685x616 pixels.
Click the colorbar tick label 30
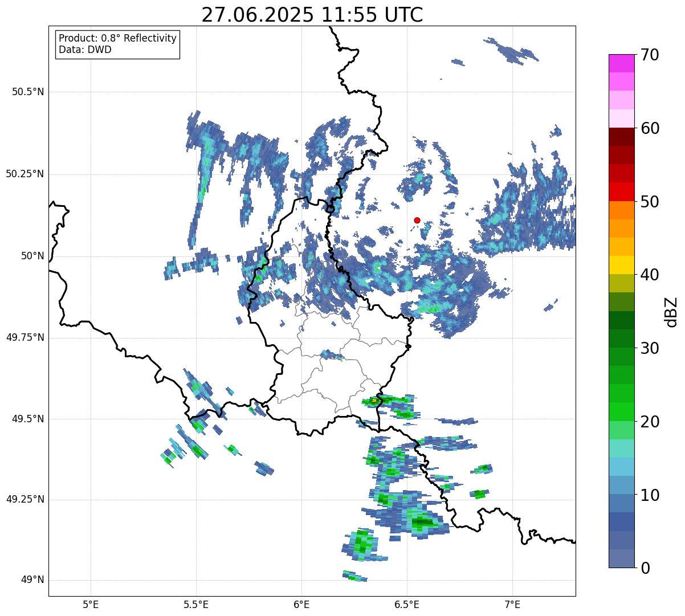(x=650, y=348)
